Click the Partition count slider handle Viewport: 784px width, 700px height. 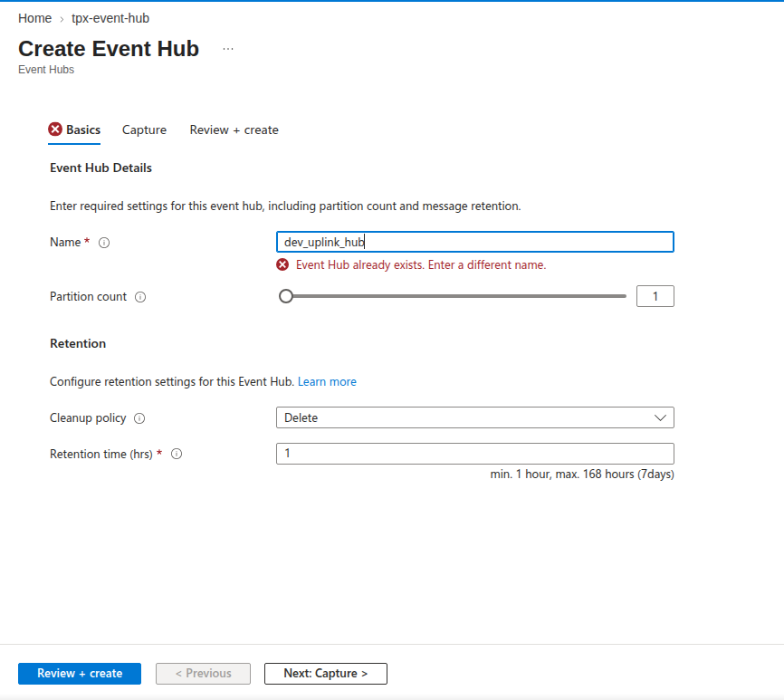click(286, 296)
